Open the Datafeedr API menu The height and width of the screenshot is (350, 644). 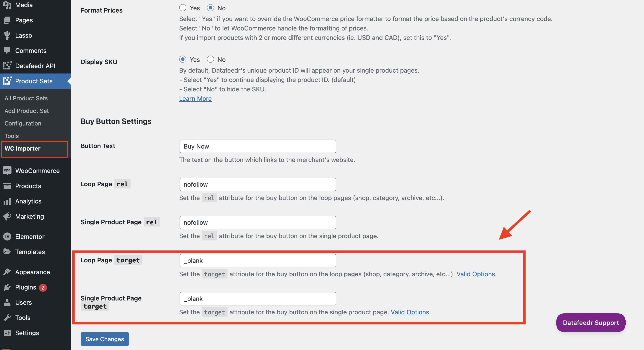point(35,66)
